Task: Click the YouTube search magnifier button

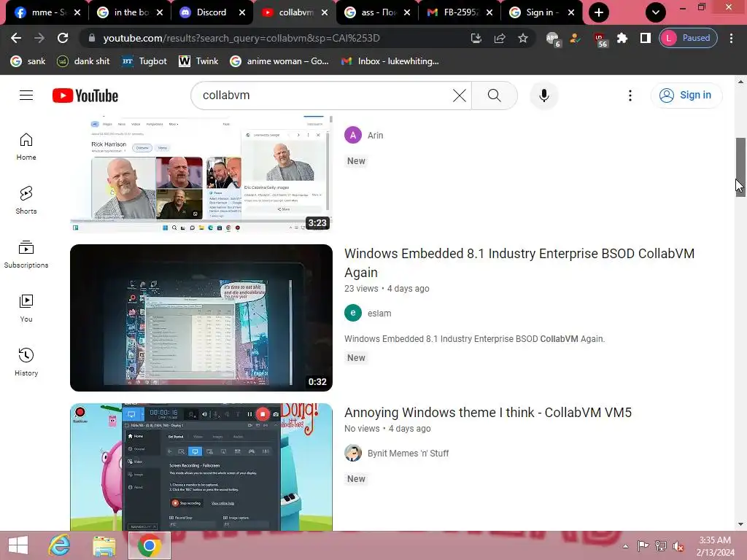Action: (x=494, y=96)
